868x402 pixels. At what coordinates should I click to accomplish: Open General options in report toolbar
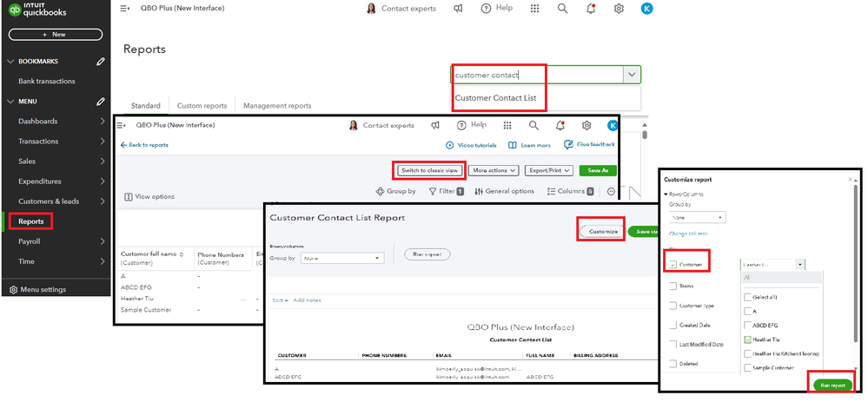(x=504, y=191)
